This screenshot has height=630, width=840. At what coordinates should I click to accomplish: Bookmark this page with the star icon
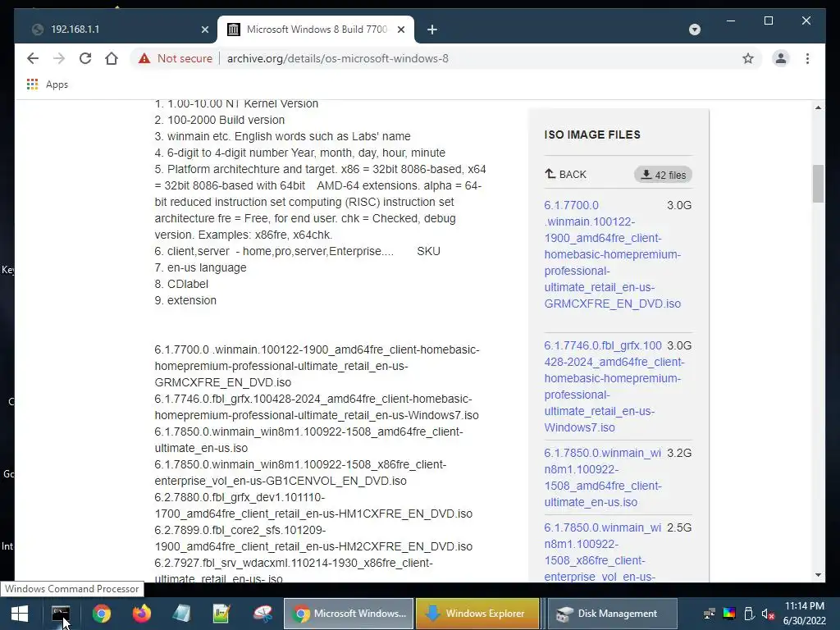coord(748,58)
